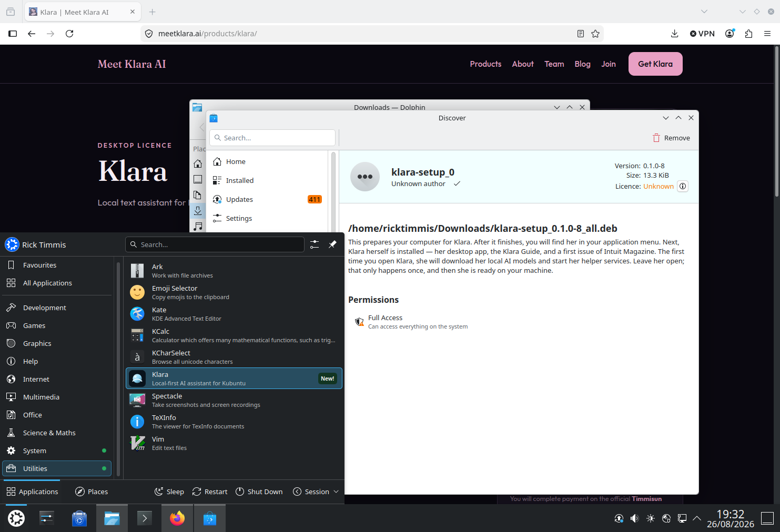Screen dimensions: 780x532
Task: Open Products link on website
Action: (x=485, y=64)
